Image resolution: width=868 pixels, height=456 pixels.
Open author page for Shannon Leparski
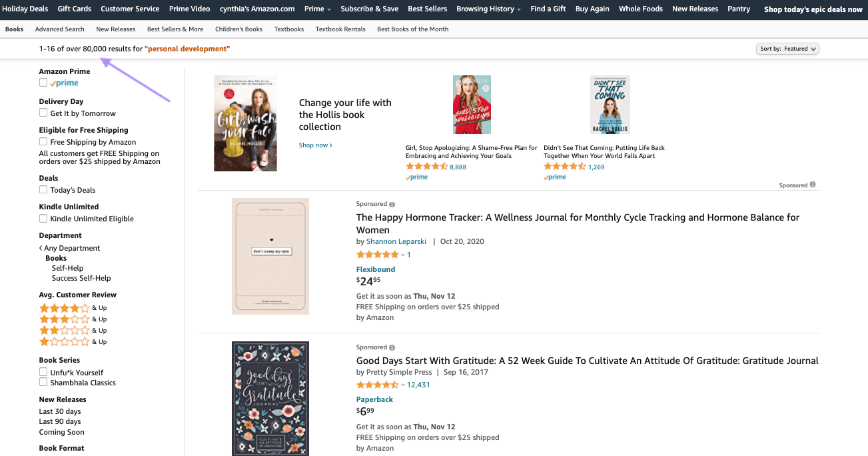pyautogui.click(x=396, y=241)
